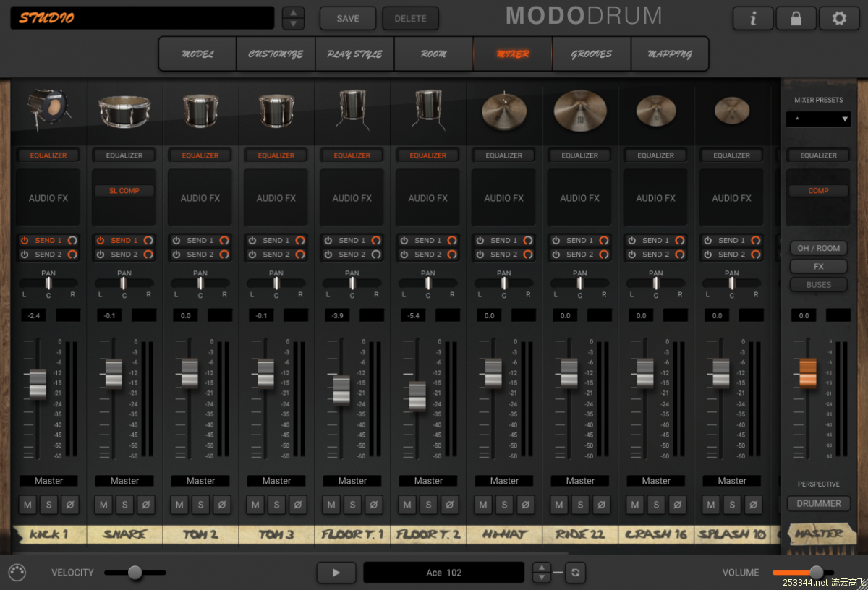
Task: Adjust Send 1 knob on Kick 1
Action: click(72, 240)
